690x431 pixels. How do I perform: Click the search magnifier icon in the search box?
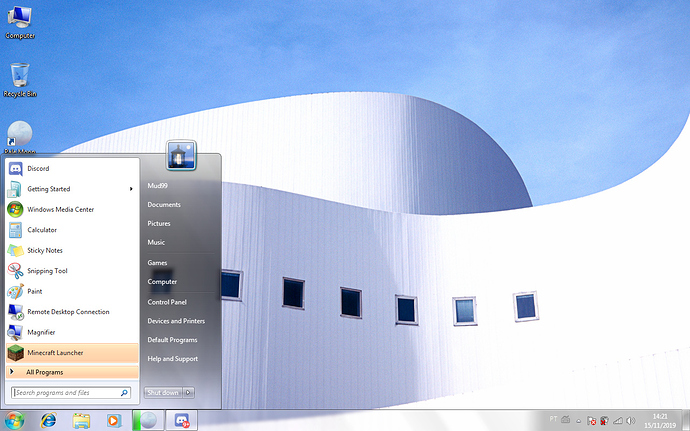tap(125, 393)
